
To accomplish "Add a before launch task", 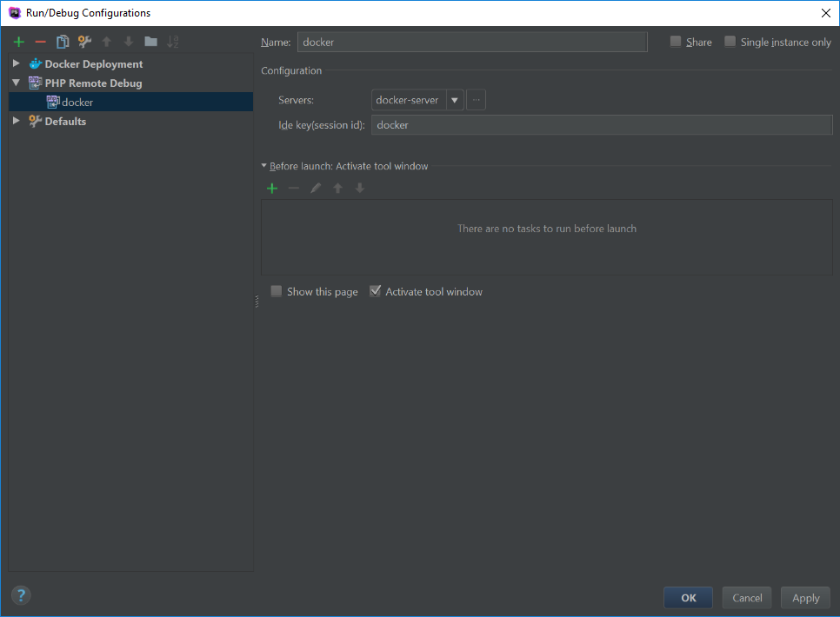I will click(271, 188).
